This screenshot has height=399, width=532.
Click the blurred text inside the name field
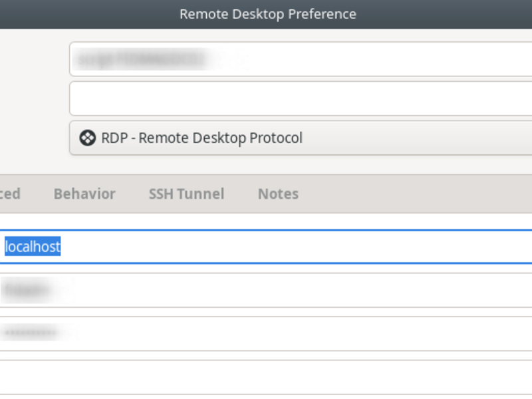coord(140,60)
